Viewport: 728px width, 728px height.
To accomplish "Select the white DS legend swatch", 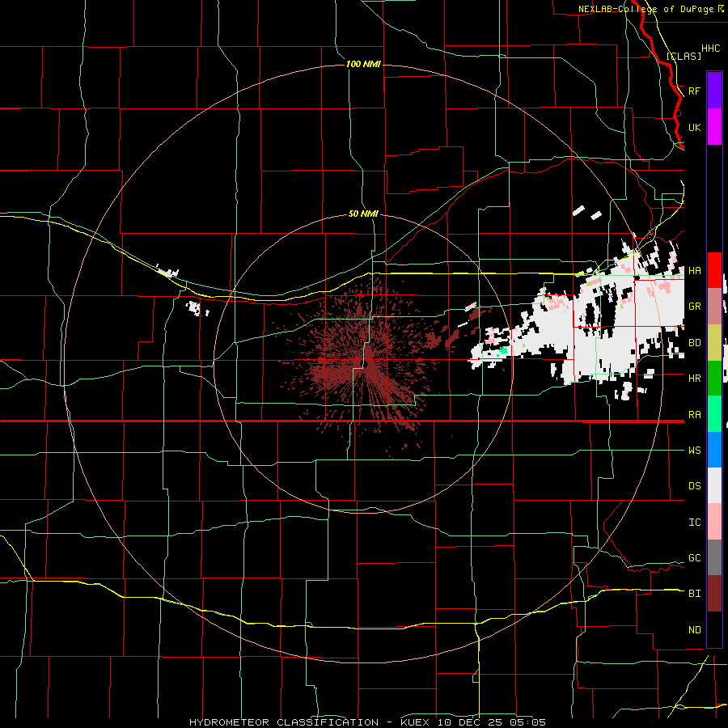I will tap(714, 485).
